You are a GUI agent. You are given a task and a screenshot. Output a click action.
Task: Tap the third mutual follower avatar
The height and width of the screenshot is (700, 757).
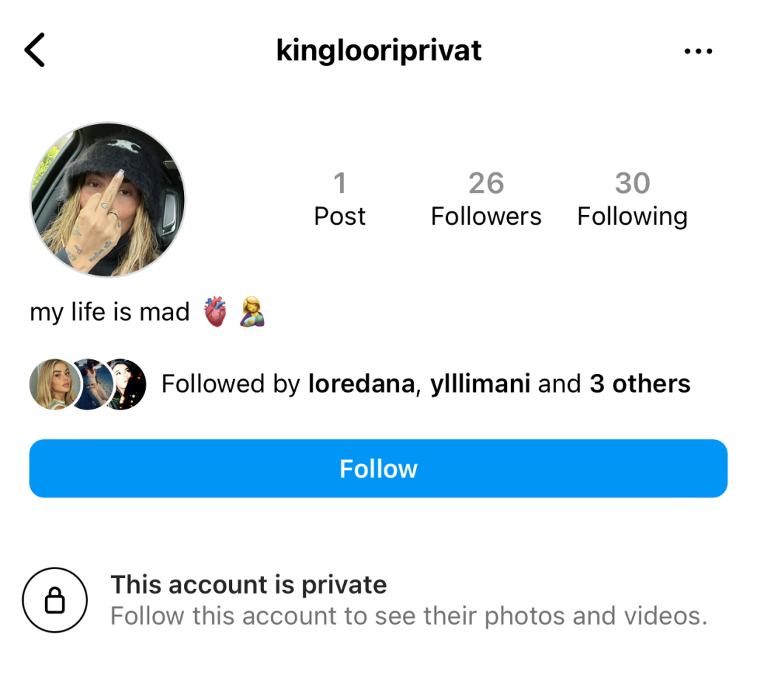tap(124, 384)
